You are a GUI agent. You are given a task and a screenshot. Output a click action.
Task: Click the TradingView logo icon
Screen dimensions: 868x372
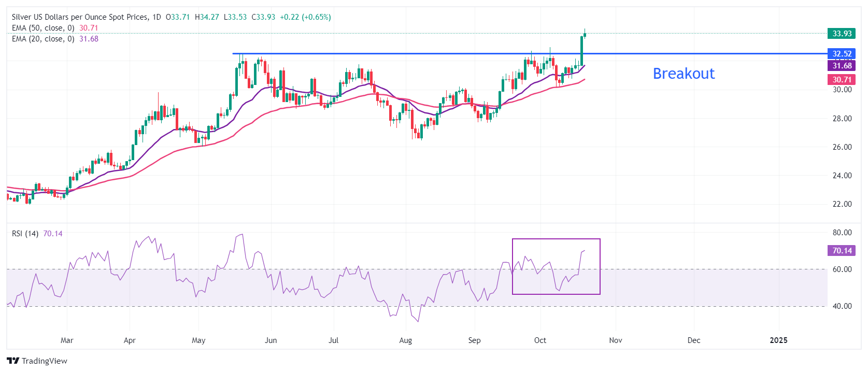click(x=13, y=361)
